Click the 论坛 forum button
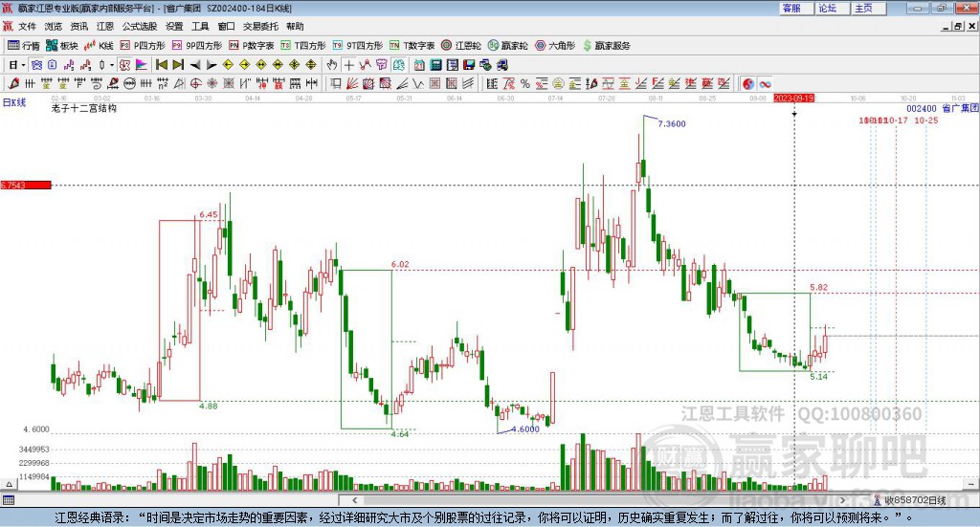Screen dimensions: 980x527 [832, 8]
